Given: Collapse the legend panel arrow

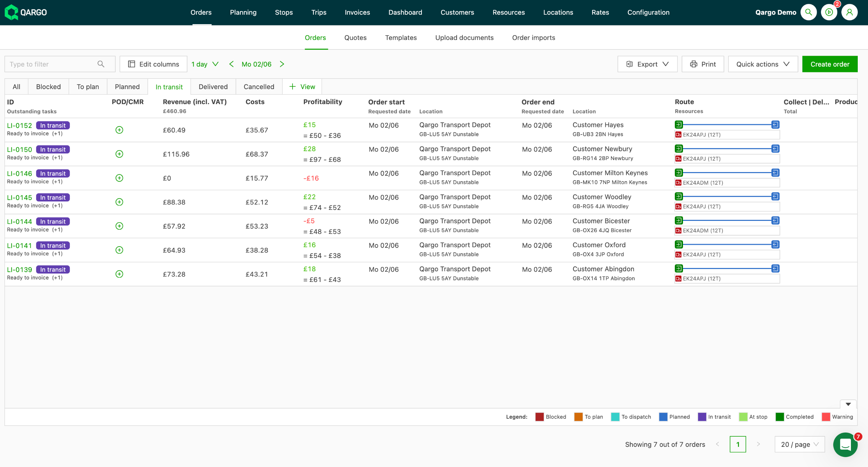Looking at the screenshot, I should click(848, 404).
